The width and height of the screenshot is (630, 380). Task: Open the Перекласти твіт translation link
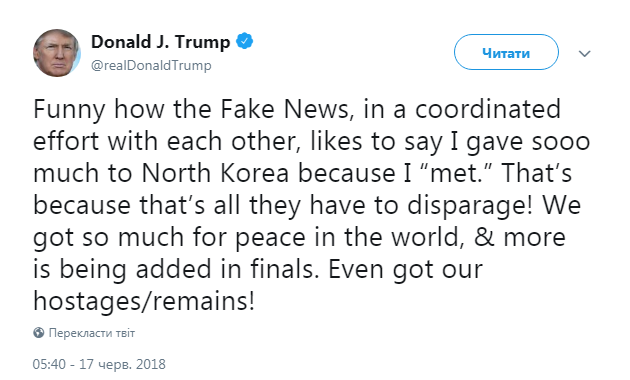pyautogui.click(x=92, y=333)
